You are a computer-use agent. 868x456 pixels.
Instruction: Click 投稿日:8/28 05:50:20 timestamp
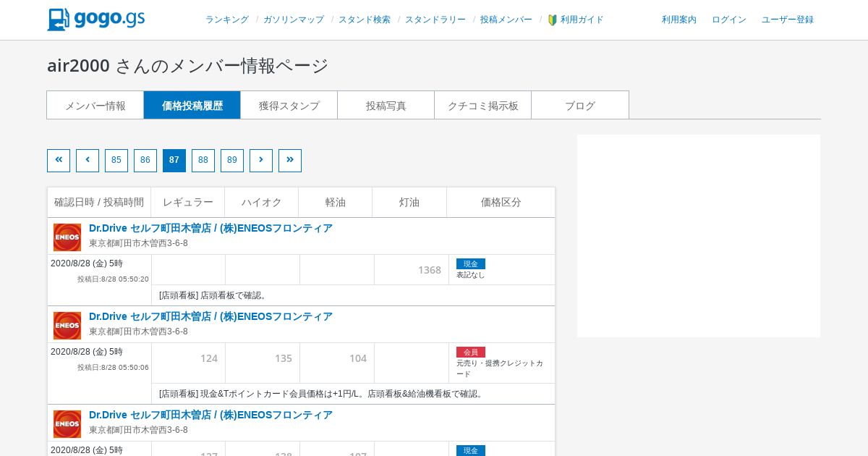(113, 279)
